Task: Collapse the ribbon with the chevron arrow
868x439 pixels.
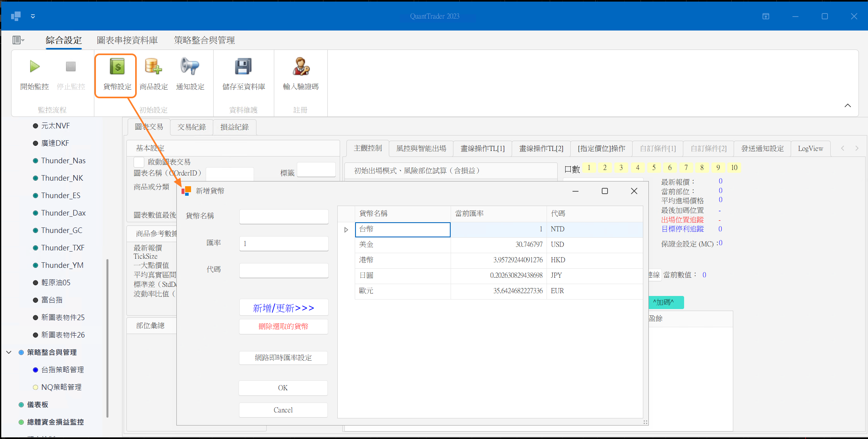Action: click(x=847, y=105)
